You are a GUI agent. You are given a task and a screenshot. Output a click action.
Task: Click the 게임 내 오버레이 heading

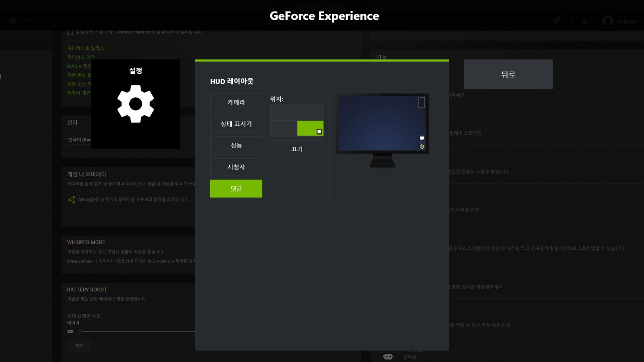point(86,174)
